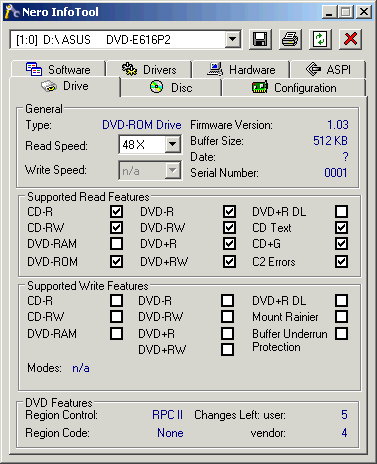Click the serial number 0001 value
Viewport: 377px width, 464px height.
pos(336,173)
